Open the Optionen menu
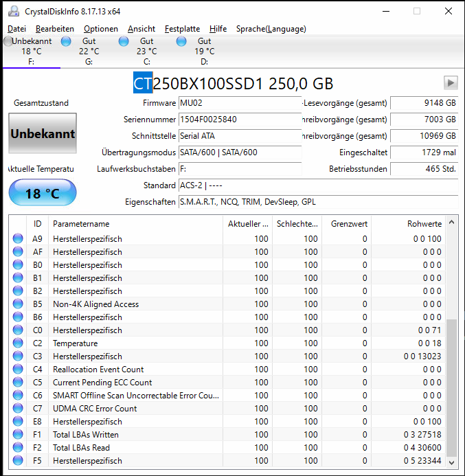The width and height of the screenshot is (465, 476). 101,29
